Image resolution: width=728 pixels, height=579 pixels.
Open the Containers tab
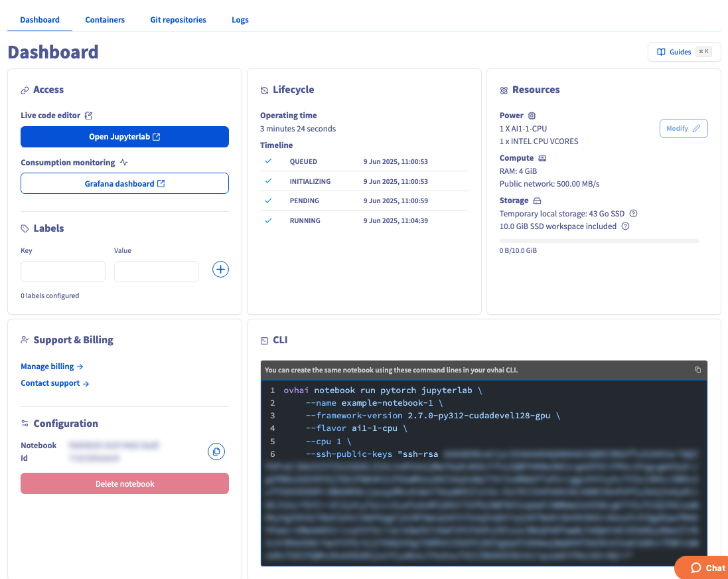pyautogui.click(x=105, y=20)
